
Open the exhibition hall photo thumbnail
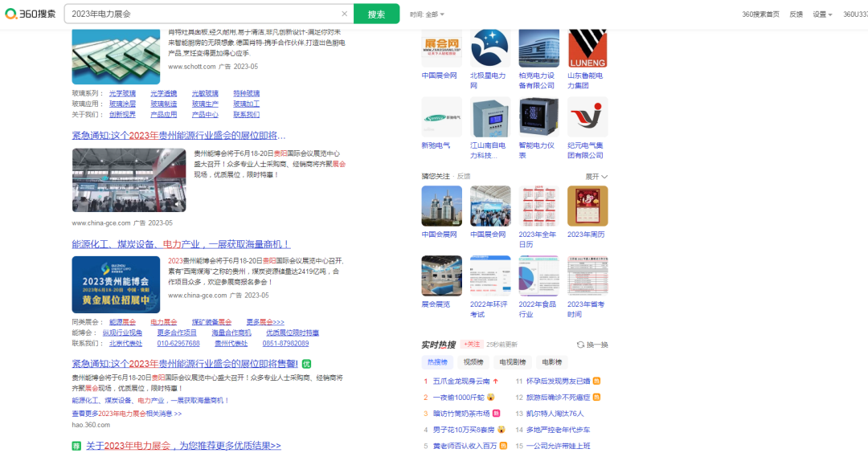[129, 180]
